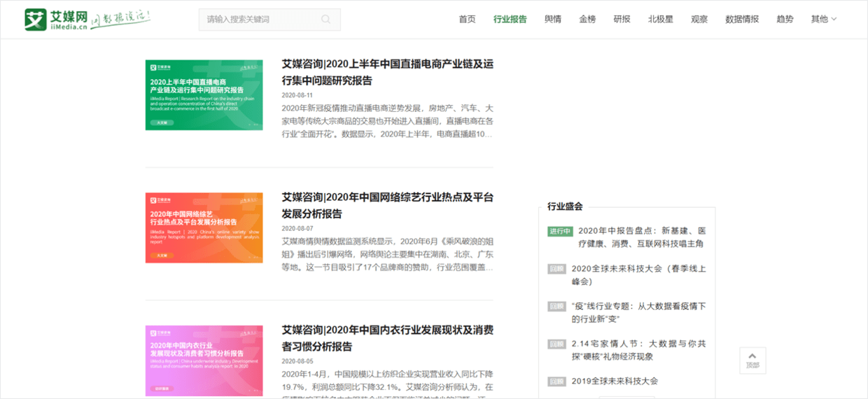868x399 pixels.
Task: Click the search magnifier icon
Action: (325, 19)
